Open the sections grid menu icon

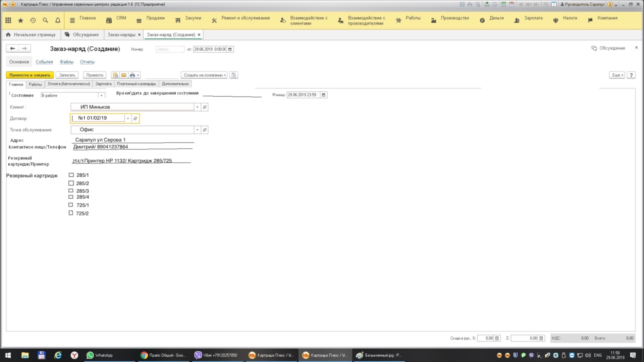click(x=8, y=20)
